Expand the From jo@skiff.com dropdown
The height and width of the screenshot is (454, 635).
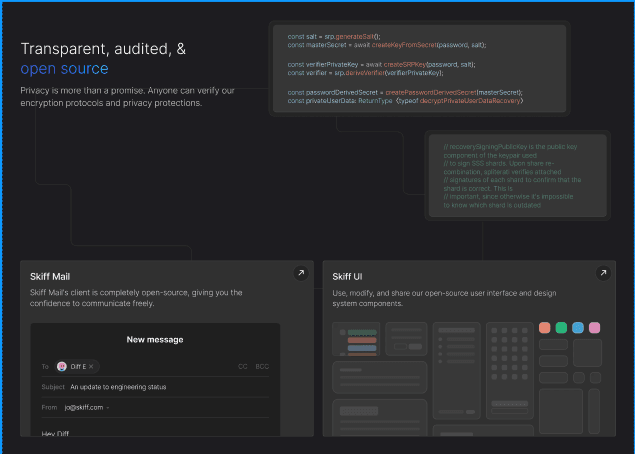pos(108,408)
